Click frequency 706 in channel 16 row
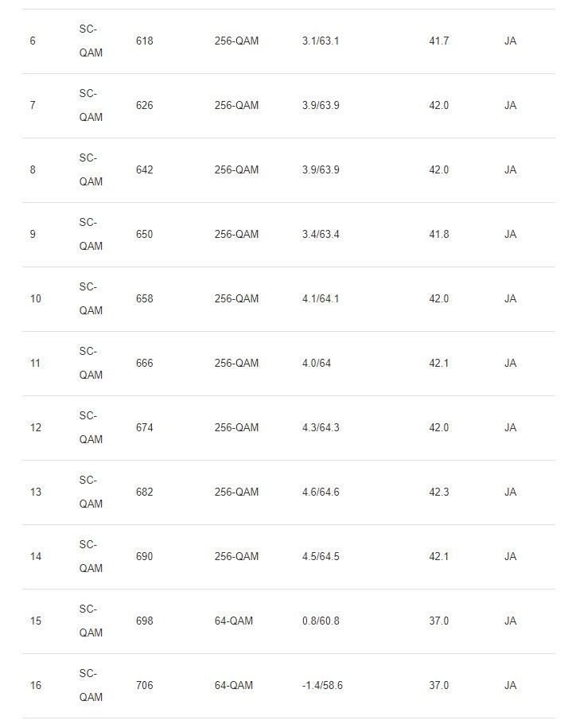The width and height of the screenshot is (568, 728). (x=144, y=686)
